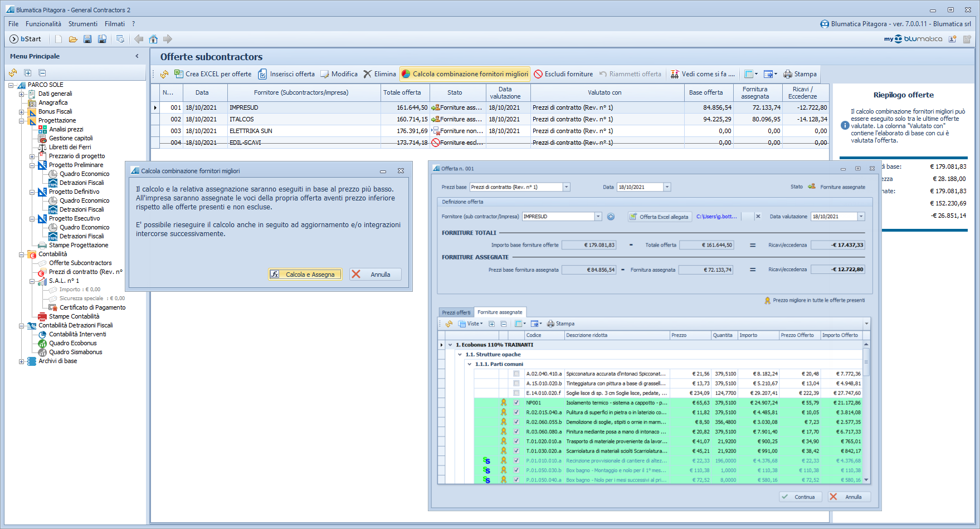Navigate forward with the right arrow icon
980x529 pixels.
[x=168, y=39]
